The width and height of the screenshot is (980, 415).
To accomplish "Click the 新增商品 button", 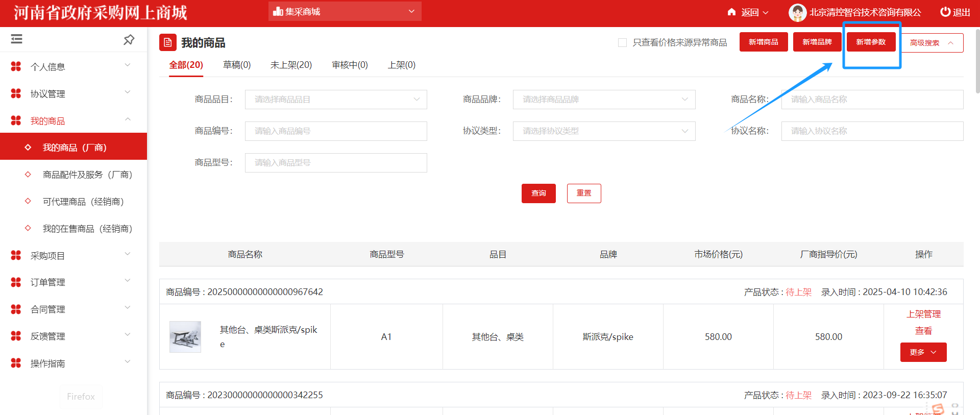I will point(763,42).
